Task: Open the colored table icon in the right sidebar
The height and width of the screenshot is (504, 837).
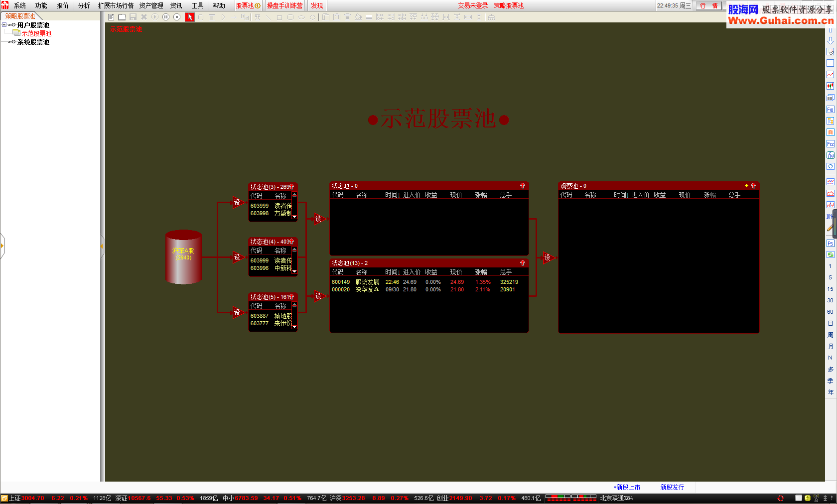Action: pos(831,63)
